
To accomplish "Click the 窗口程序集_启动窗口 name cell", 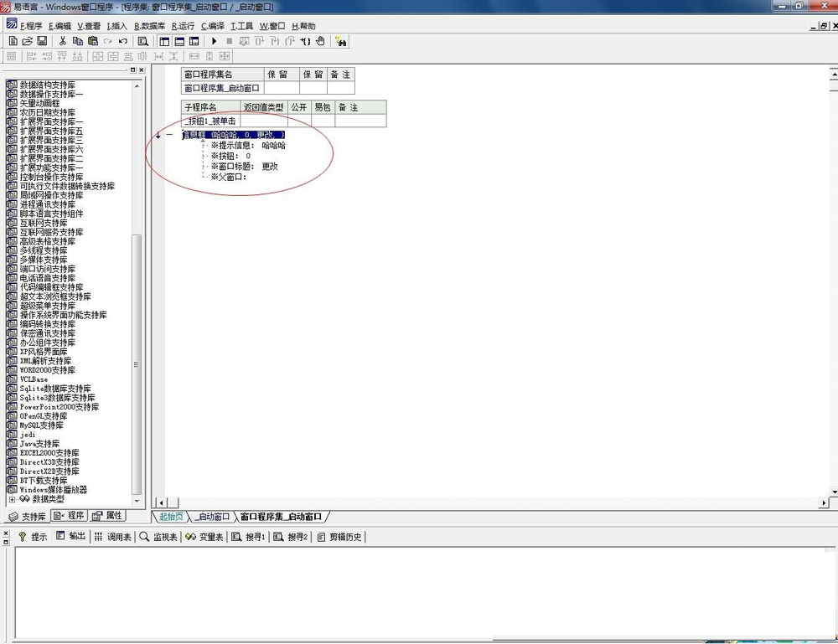I will click(x=222, y=88).
